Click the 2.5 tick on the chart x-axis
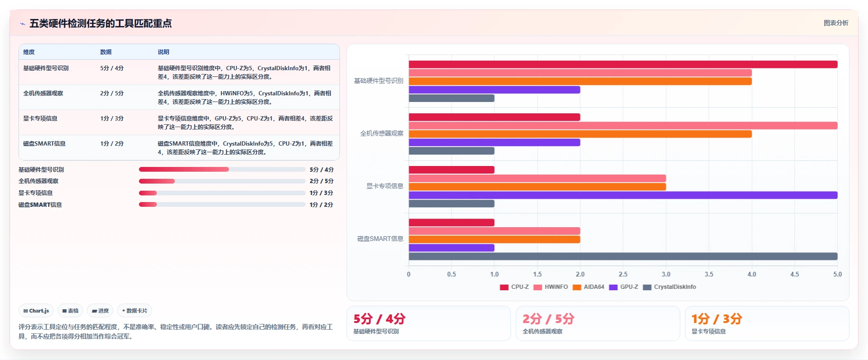 pos(623,274)
